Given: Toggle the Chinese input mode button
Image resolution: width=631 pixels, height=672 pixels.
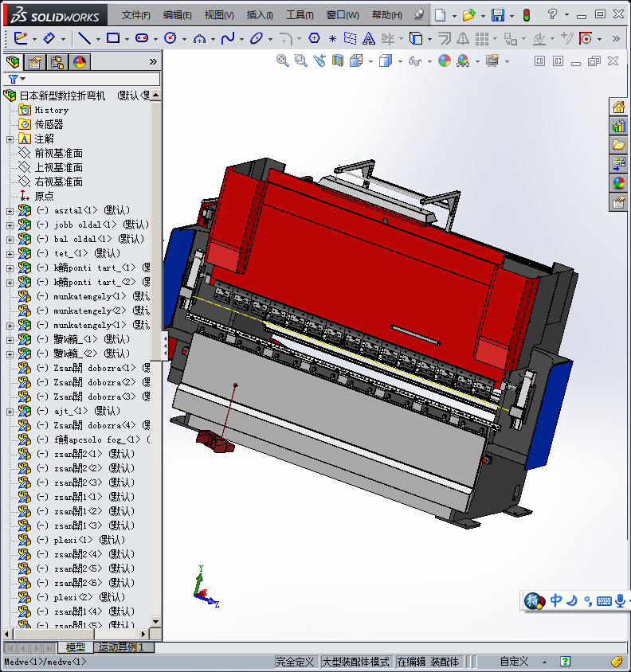Looking at the screenshot, I should tap(556, 600).
